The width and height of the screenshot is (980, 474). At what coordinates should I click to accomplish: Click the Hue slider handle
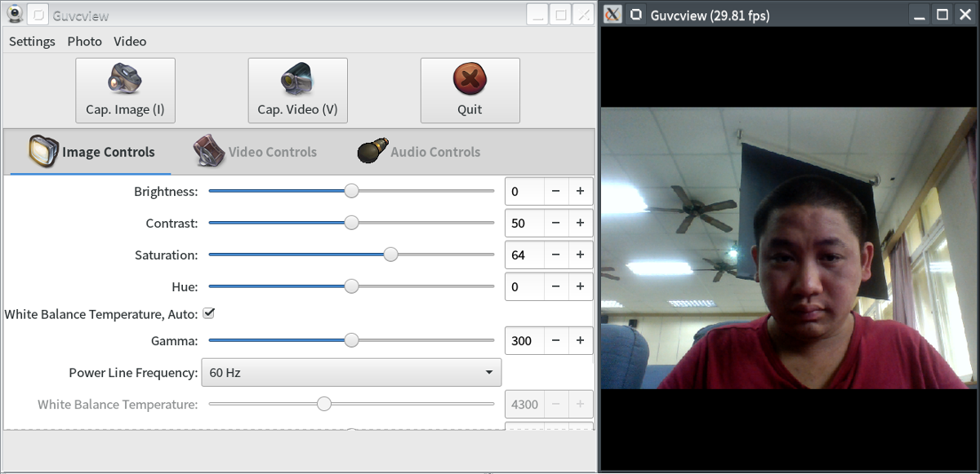click(x=351, y=286)
